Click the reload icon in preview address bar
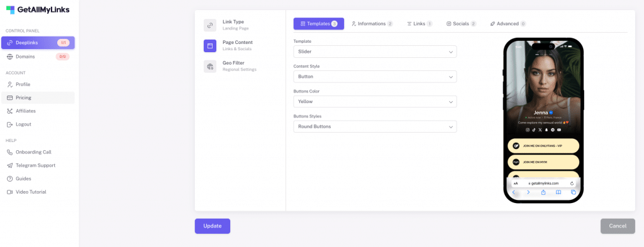The height and width of the screenshot is (247, 644). (572, 184)
